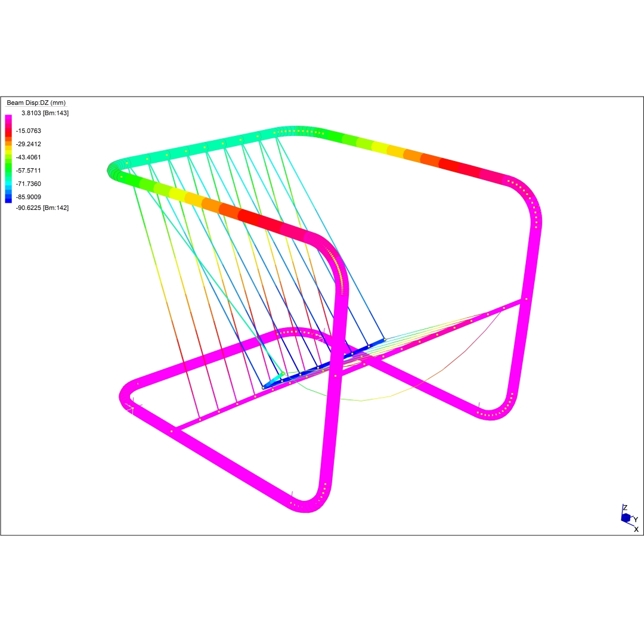Click the -57.5711 legend value
Screen dimensions: 644x644
29,171
